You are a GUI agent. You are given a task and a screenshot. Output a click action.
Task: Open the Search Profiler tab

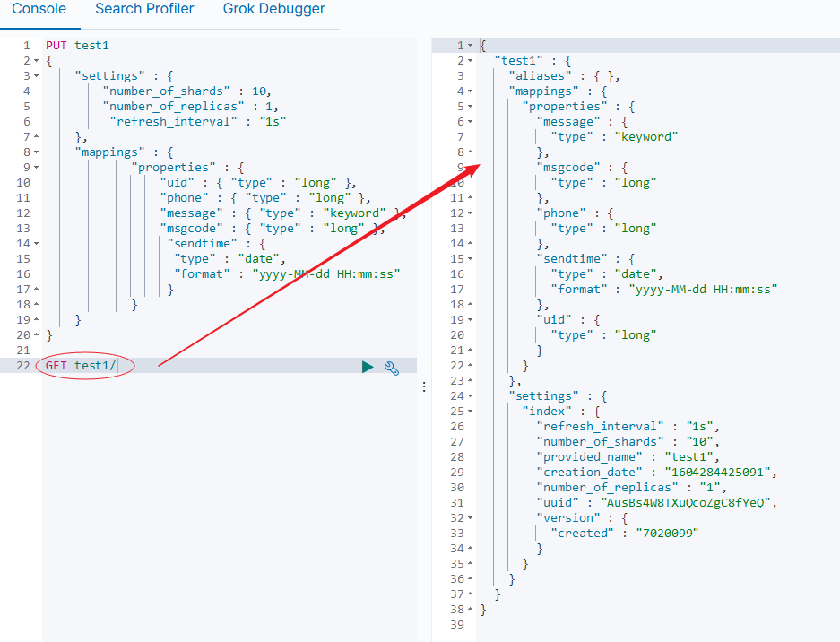coord(144,9)
